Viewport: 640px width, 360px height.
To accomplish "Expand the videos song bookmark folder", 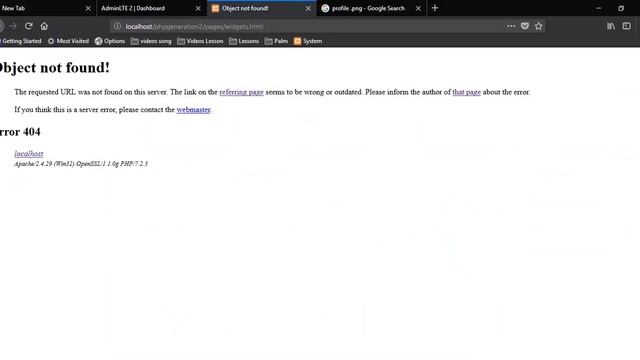I will pos(151,41).
